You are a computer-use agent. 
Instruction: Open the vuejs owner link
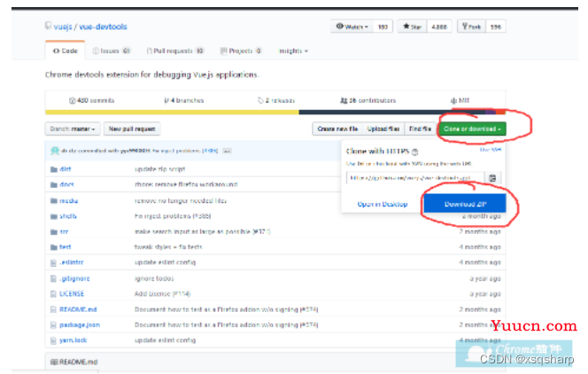[63, 27]
